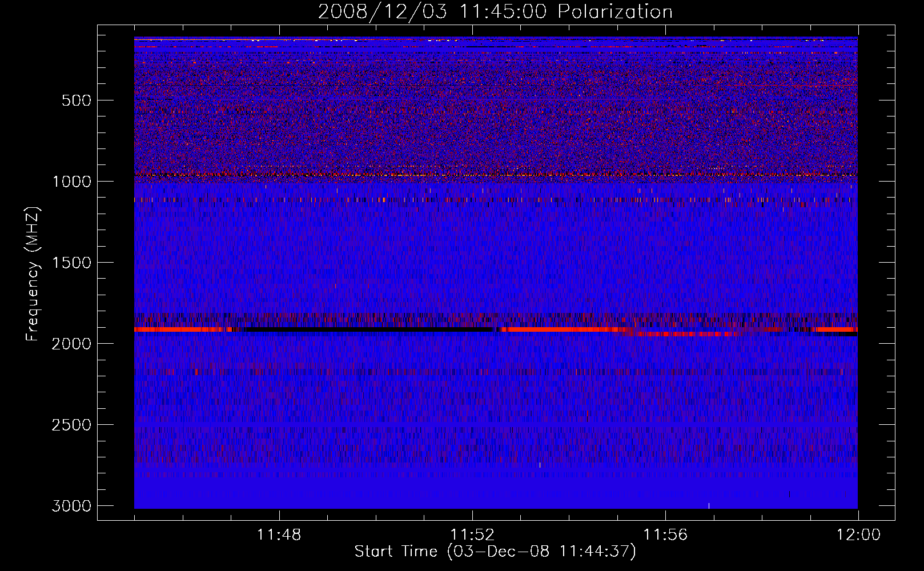Click the 'Start Time (03-Dec-08 11:44:37)' label
The width and height of the screenshot is (924, 571).
pos(495,552)
